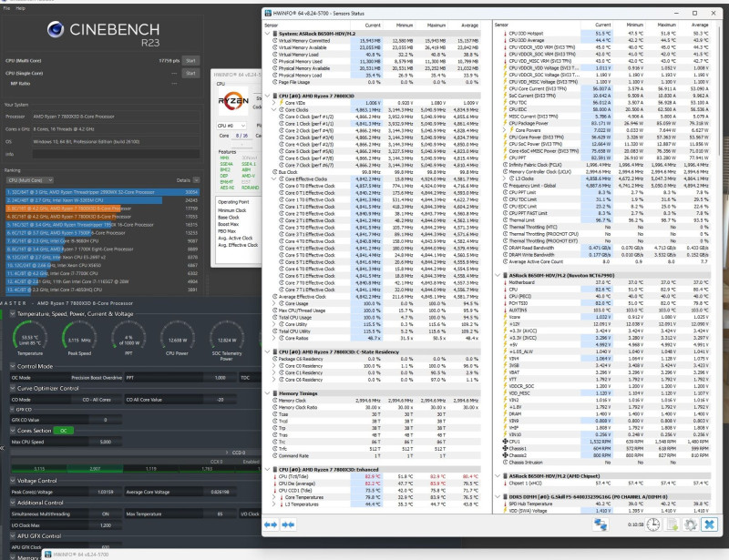Click the Maximum column header in left sensor pane

(436, 25)
